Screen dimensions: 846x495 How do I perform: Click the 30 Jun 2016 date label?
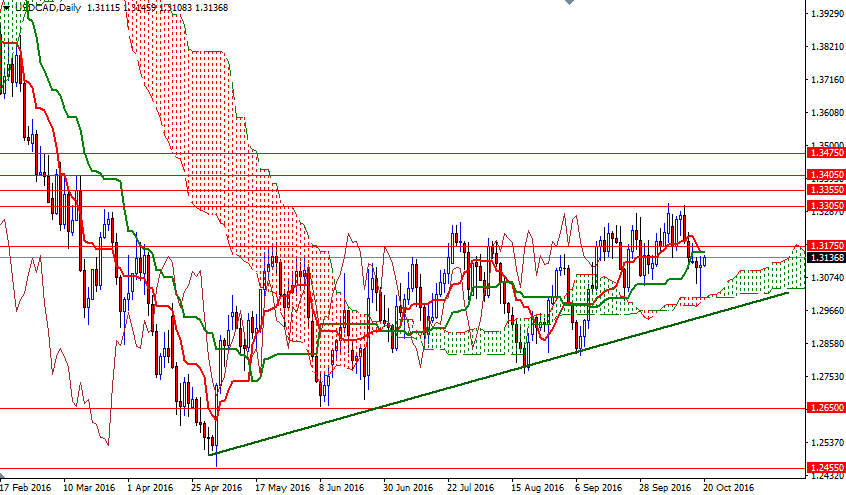coord(408,488)
